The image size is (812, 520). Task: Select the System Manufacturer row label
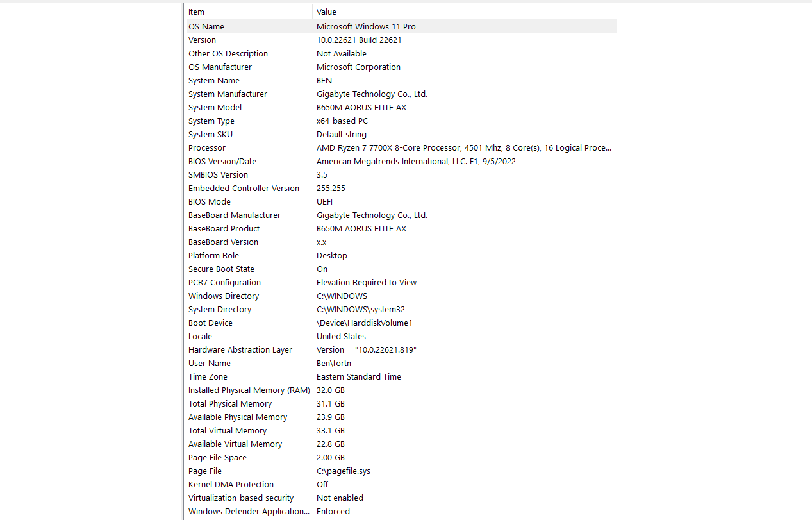[x=228, y=94]
